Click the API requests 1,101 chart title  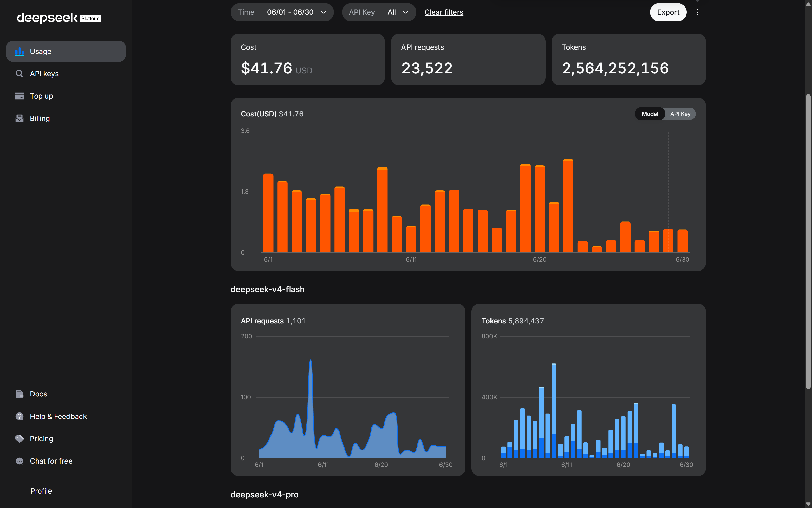click(x=273, y=321)
